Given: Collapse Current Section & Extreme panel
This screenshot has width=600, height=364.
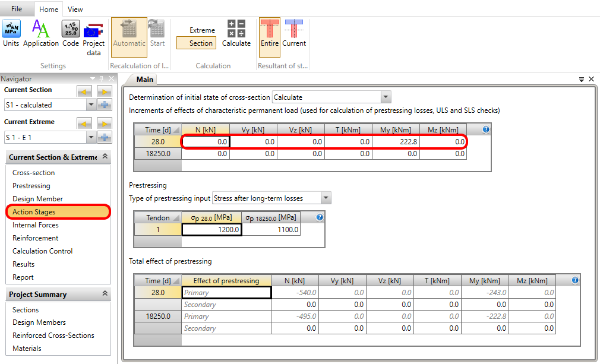Looking at the screenshot, I should [105, 157].
